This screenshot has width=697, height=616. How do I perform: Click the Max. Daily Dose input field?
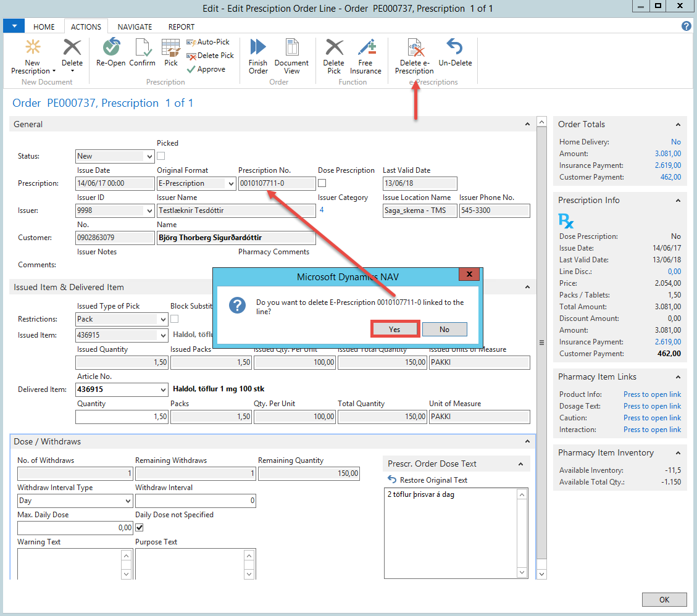[x=75, y=528]
